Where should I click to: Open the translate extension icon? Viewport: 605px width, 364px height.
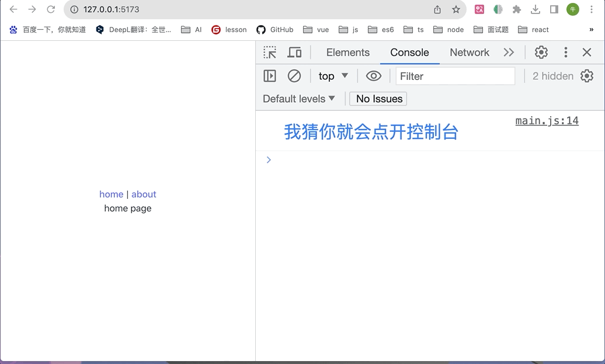pos(479,9)
